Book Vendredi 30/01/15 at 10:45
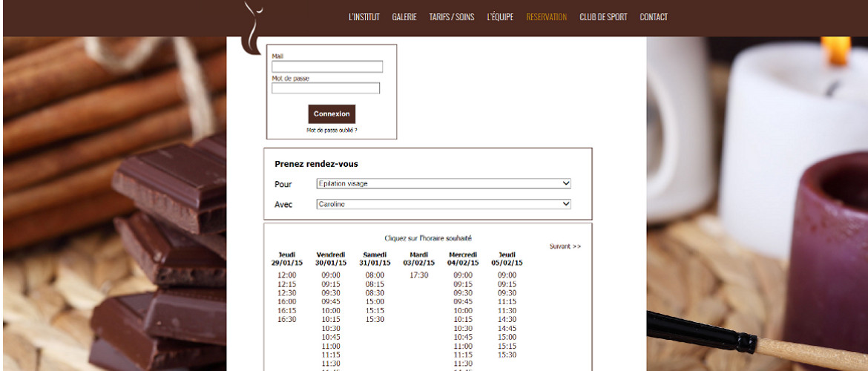This screenshot has height=371, width=868. click(331, 337)
